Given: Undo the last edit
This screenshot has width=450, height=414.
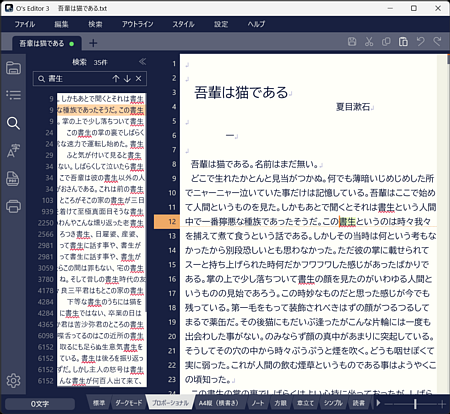Looking at the screenshot, I should pyautogui.click(x=420, y=42).
